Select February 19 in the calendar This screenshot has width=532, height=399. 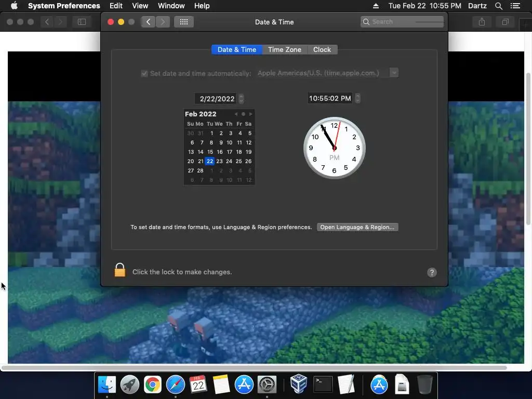click(249, 152)
